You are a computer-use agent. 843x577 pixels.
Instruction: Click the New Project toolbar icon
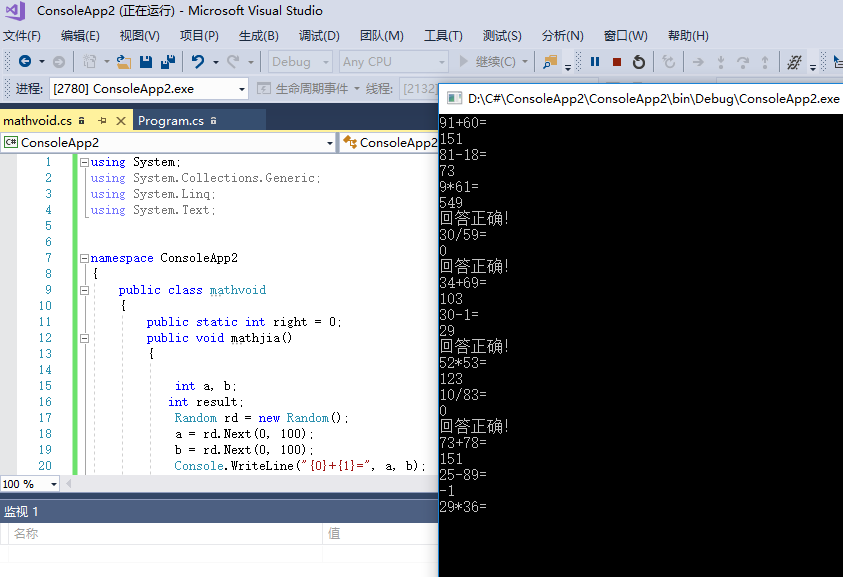point(89,62)
